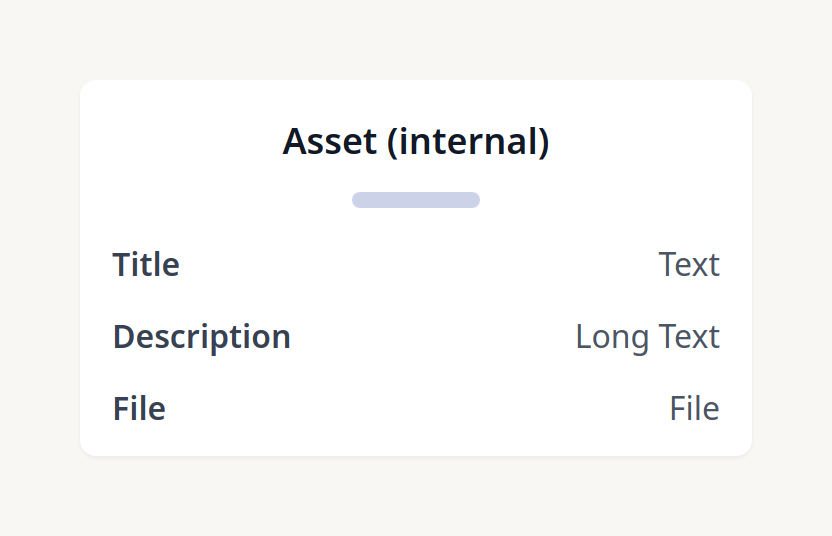
Task: Select the bold "Title" field label
Action: (146, 265)
